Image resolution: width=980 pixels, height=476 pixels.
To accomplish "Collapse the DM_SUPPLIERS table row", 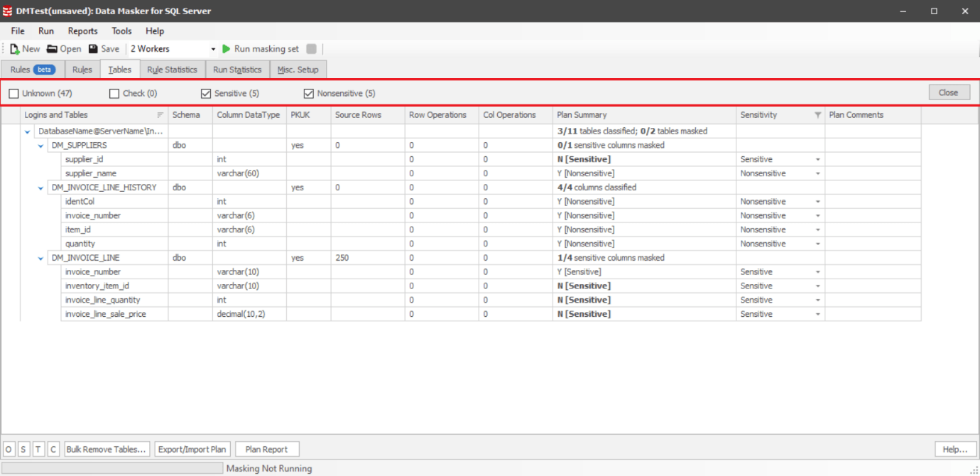I will 40,145.
